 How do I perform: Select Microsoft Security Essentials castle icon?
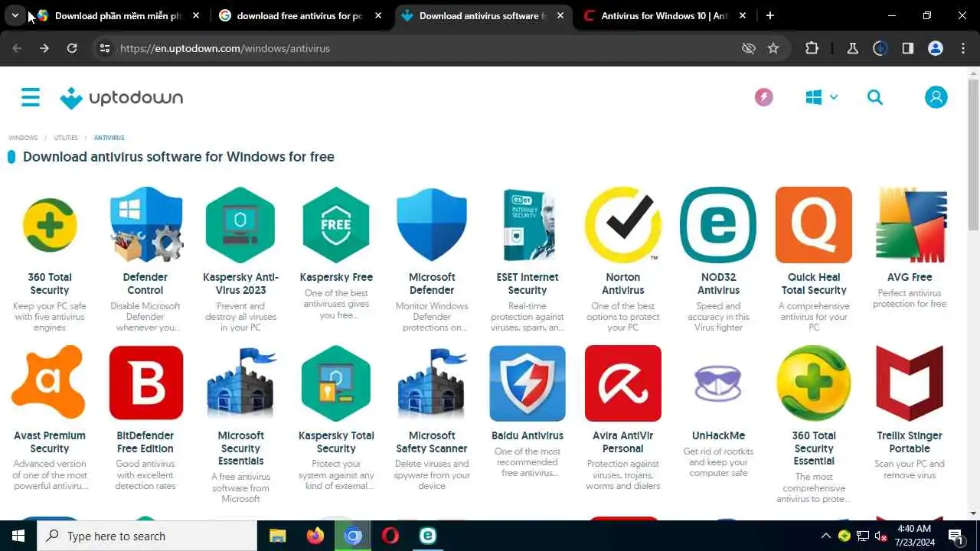(x=240, y=383)
